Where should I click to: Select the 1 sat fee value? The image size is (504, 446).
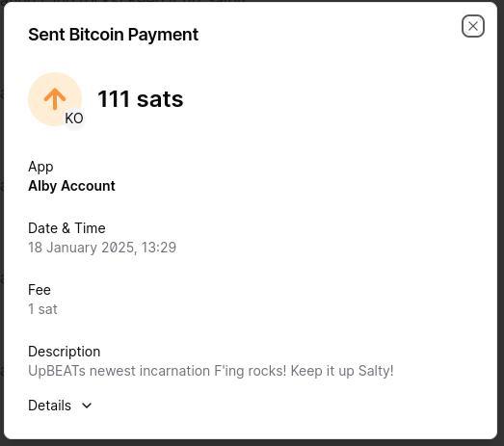coord(42,309)
